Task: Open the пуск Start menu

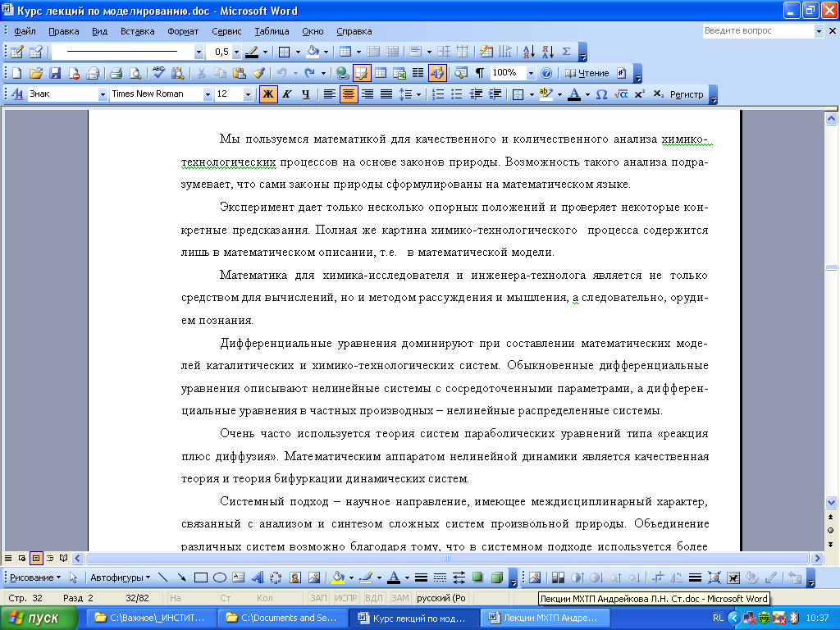Action: click(x=39, y=618)
